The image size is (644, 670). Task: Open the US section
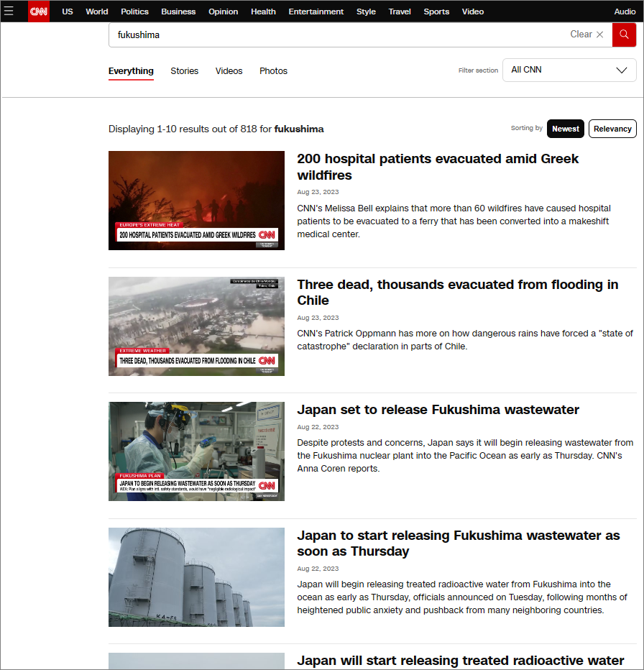tap(67, 12)
